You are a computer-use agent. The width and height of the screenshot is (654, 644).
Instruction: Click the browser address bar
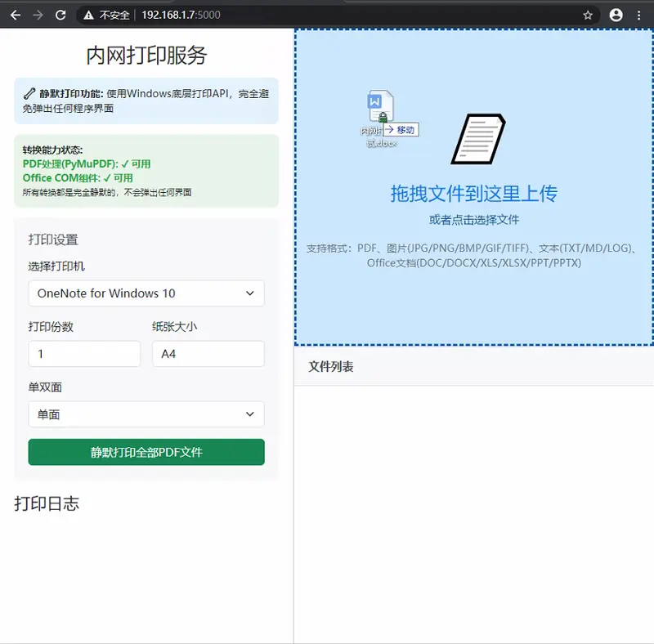(x=245, y=14)
